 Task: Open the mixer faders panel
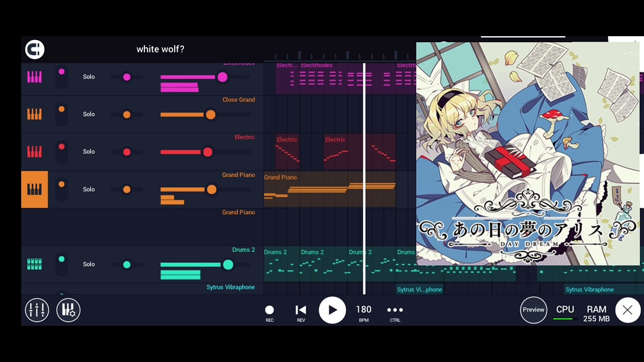pyautogui.click(x=37, y=310)
